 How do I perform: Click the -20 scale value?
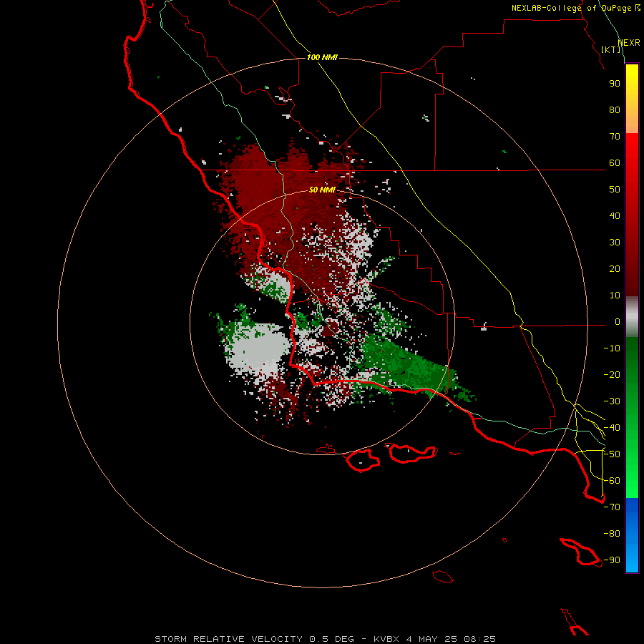[612, 374]
